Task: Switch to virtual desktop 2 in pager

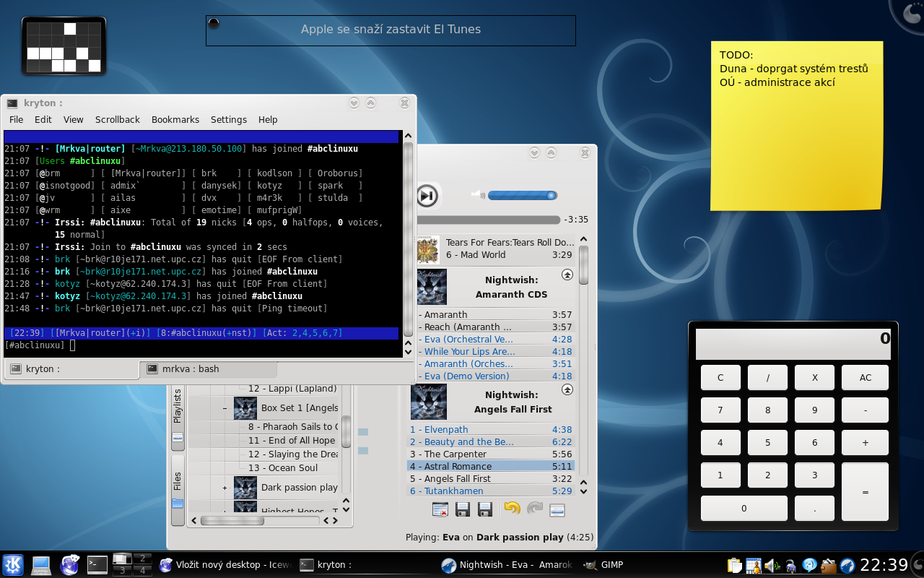Action: (x=143, y=558)
